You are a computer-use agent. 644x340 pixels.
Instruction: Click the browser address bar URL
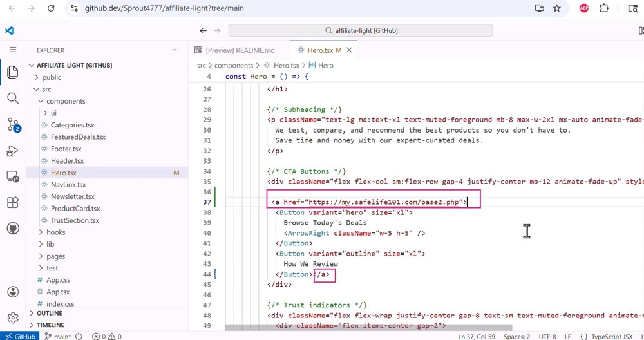pyautogui.click(x=164, y=8)
